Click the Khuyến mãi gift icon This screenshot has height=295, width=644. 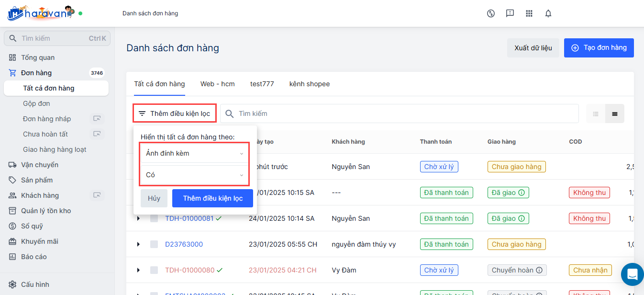coord(12,241)
